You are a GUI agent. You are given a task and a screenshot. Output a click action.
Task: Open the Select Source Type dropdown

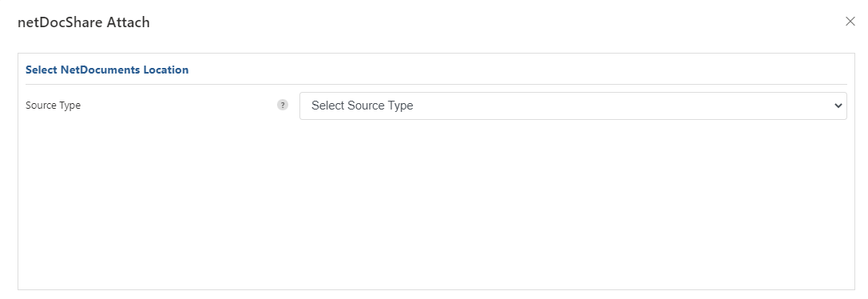pos(573,106)
